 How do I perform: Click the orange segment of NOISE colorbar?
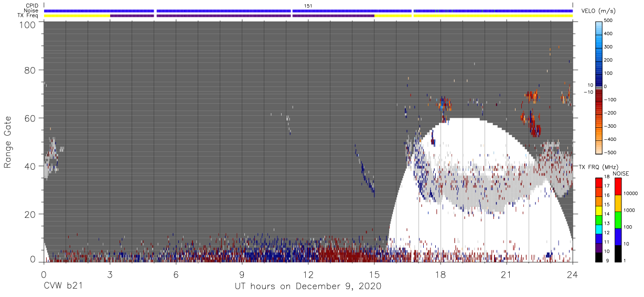pos(618,203)
